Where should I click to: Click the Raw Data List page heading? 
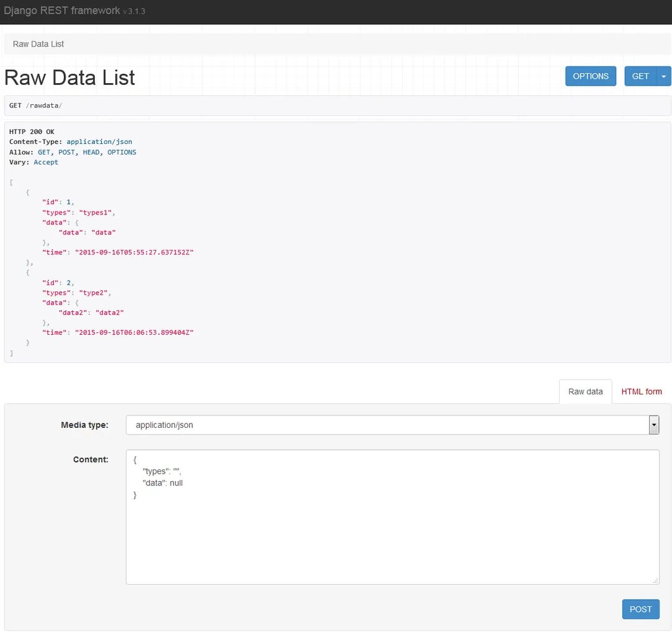[x=69, y=78]
